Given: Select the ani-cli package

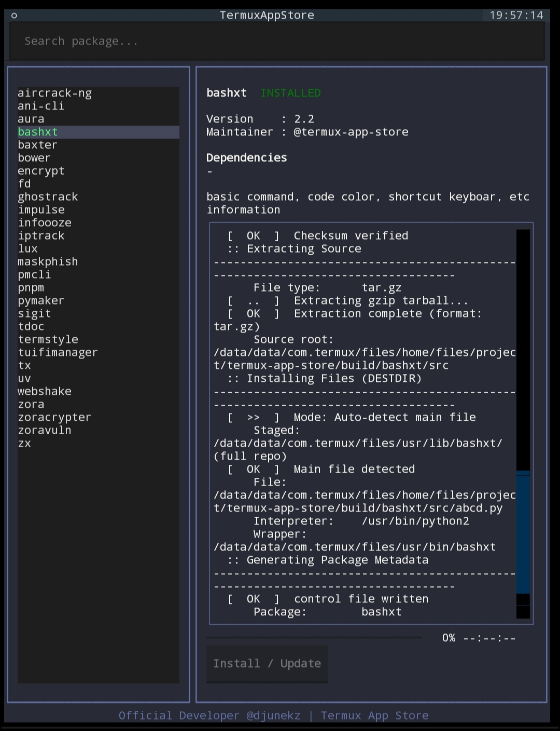Looking at the screenshot, I should click(41, 106).
